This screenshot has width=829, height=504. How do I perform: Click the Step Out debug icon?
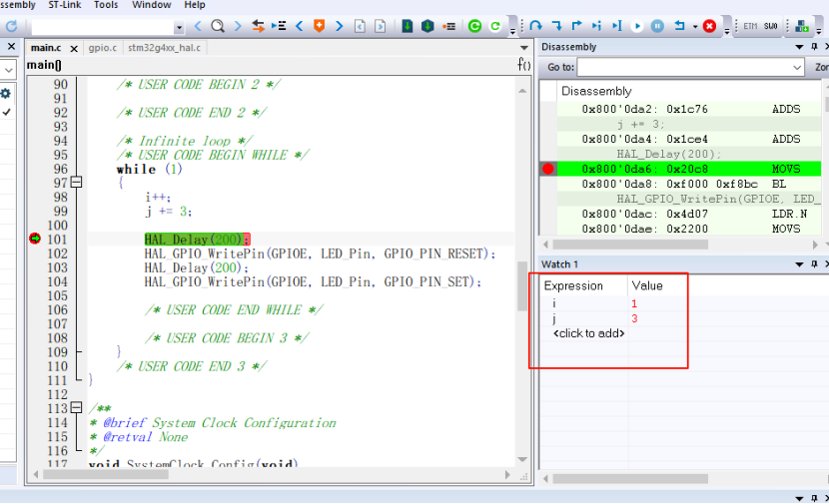pyautogui.click(x=577, y=26)
